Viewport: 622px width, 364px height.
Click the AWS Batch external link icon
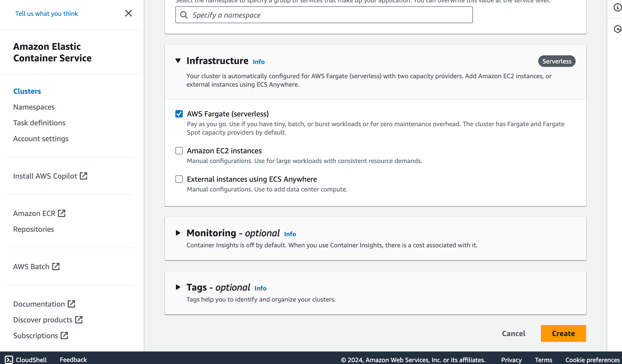(56, 267)
